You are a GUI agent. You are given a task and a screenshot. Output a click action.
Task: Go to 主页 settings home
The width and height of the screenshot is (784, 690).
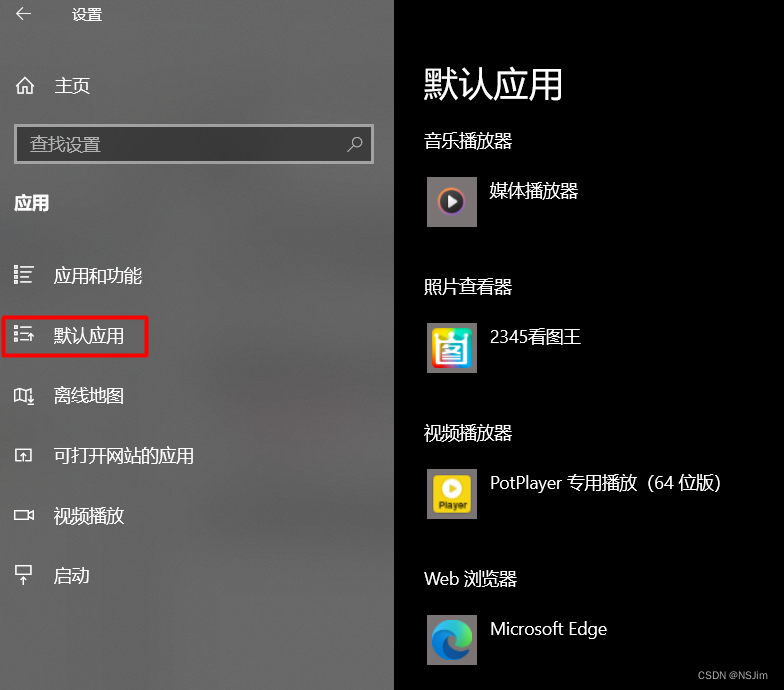pyautogui.click(x=72, y=86)
